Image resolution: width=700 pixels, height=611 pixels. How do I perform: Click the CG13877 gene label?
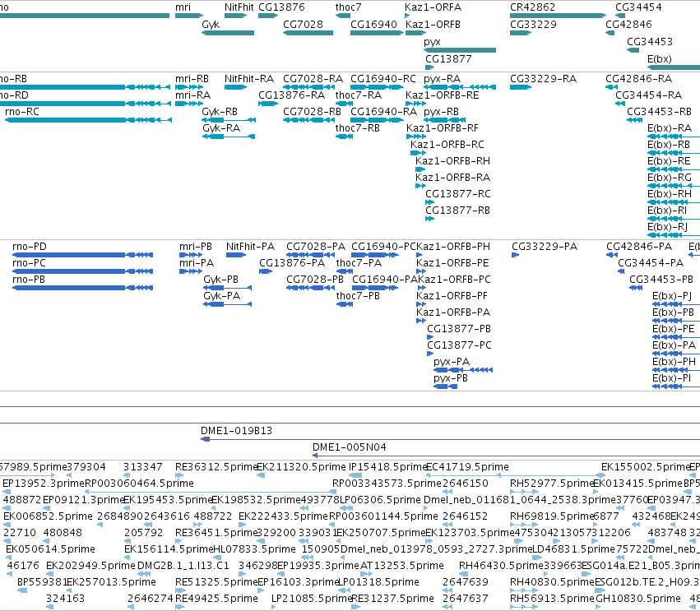(448, 59)
